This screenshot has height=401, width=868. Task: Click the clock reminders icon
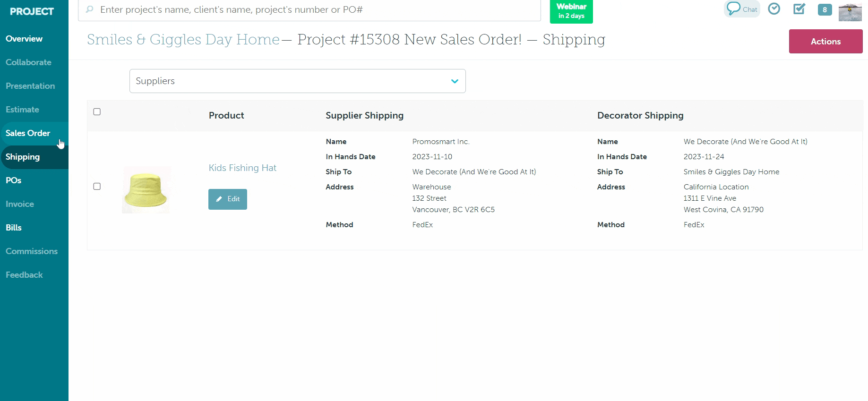click(x=774, y=9)
